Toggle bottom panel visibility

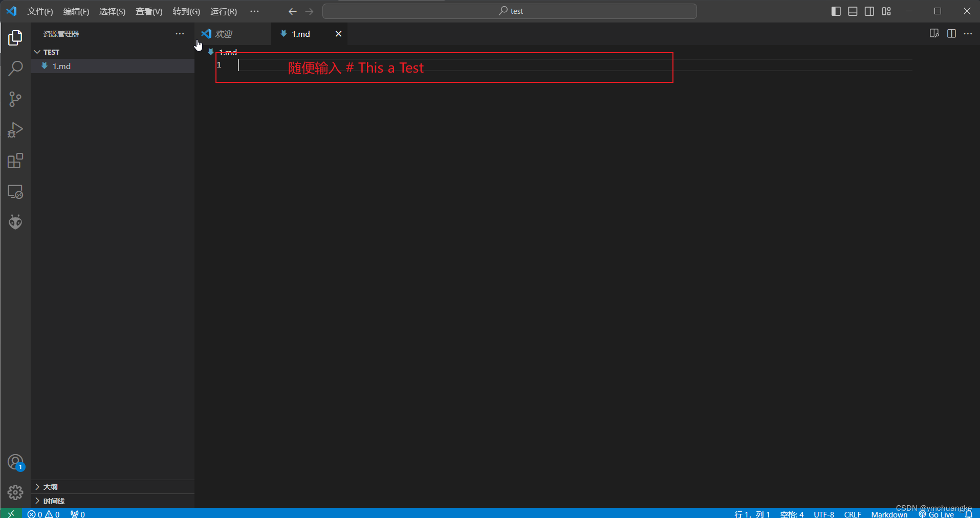click(x=853, y=11)
